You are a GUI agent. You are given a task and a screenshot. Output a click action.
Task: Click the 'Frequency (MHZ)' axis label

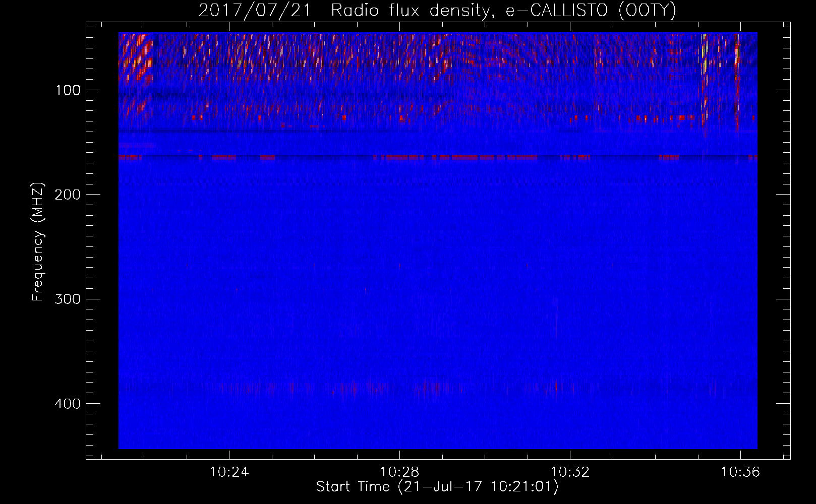[38, 241]
